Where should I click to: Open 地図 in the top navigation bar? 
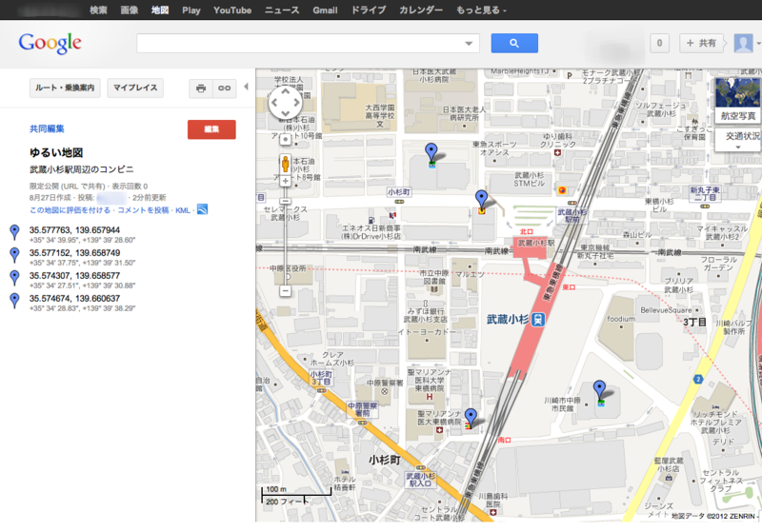coord(160,10)
